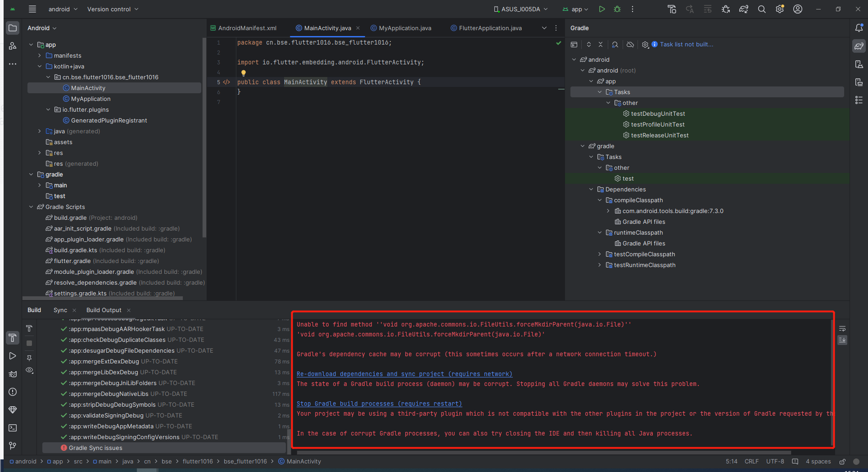Screen dimensions: 868x472
Task: Open the user account profile icon
Action: (x=798, y=9)
